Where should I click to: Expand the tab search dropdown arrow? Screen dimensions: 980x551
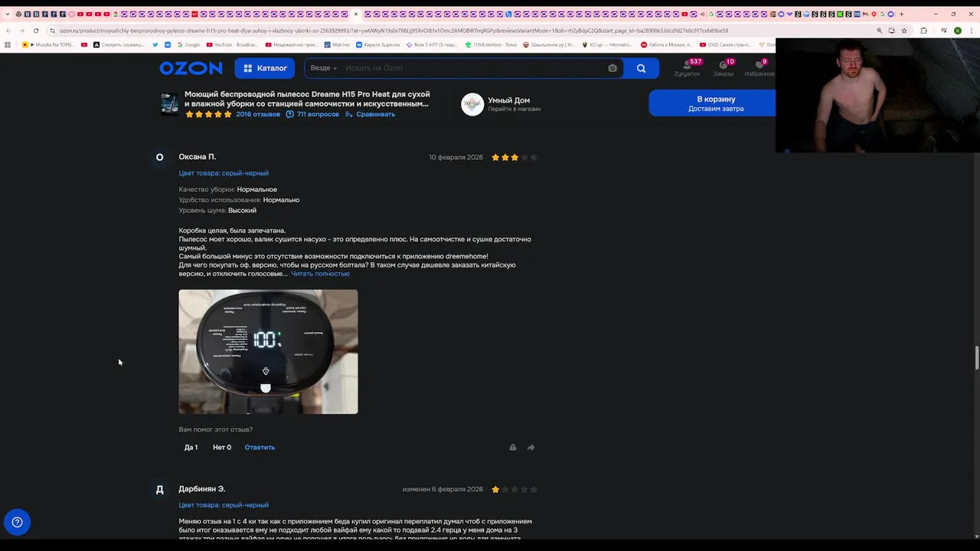8,14
